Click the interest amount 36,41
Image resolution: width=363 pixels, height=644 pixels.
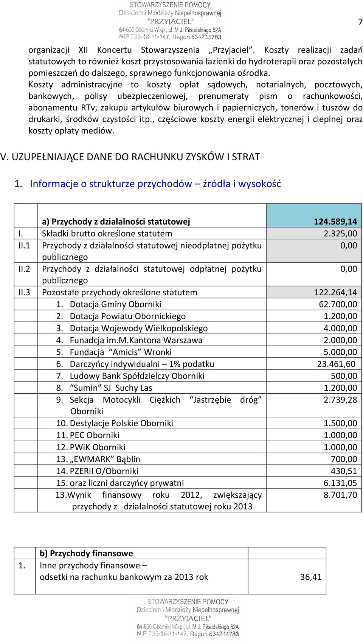[311, 577]
